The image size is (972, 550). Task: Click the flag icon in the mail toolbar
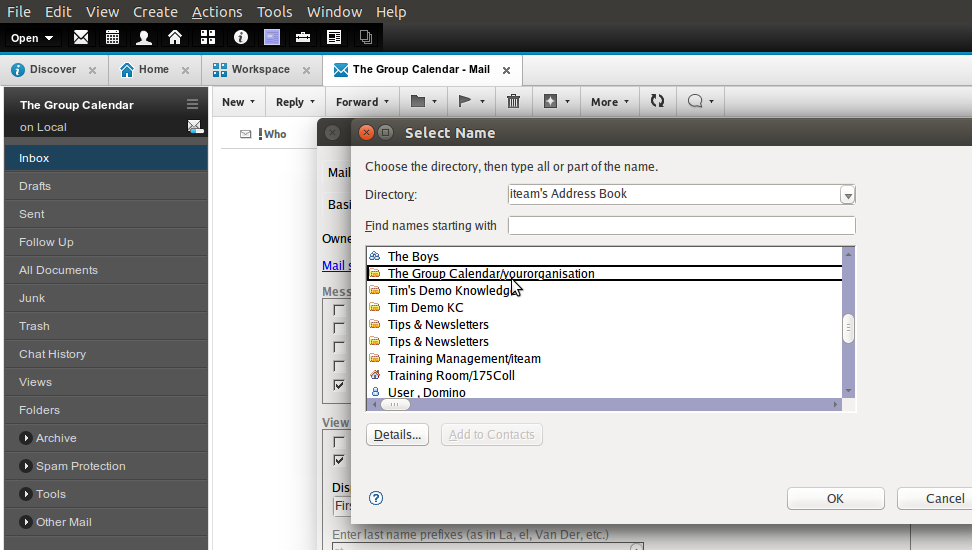pos(464,101)
